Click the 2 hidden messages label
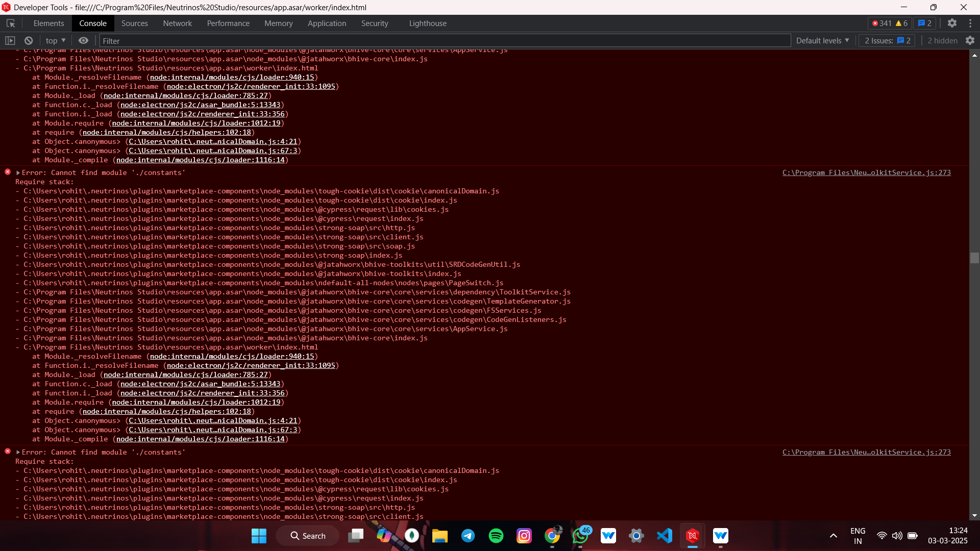This screenshot has height=551, width=980. tap(942, 41)
